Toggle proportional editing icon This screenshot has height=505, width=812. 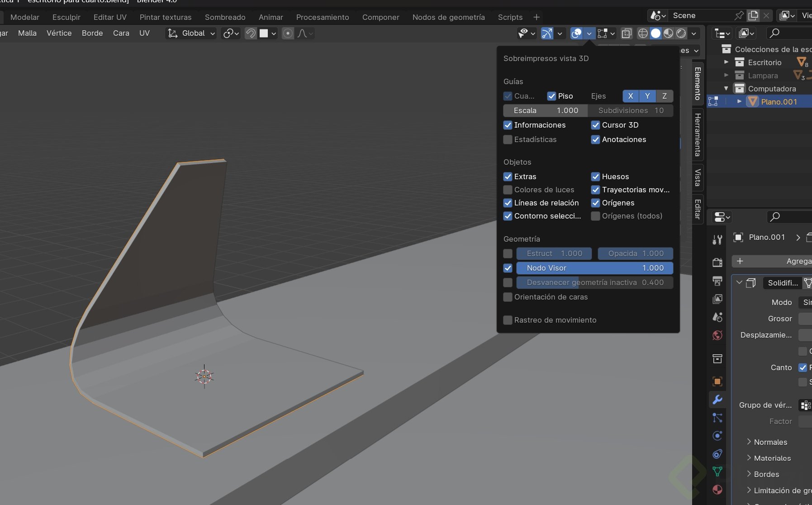288,33
